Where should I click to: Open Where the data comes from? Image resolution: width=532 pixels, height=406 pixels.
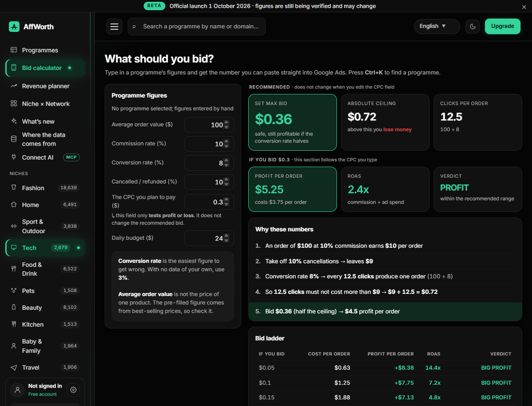[x=44, y=139]
